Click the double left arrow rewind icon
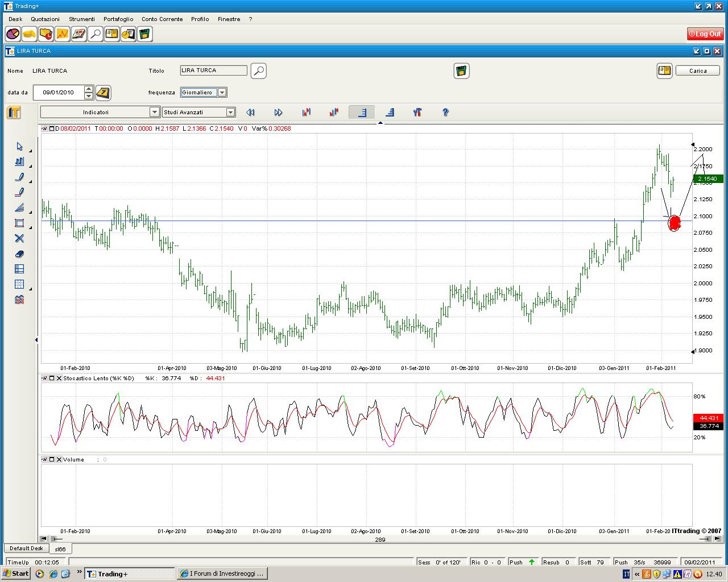 point(250,113)
